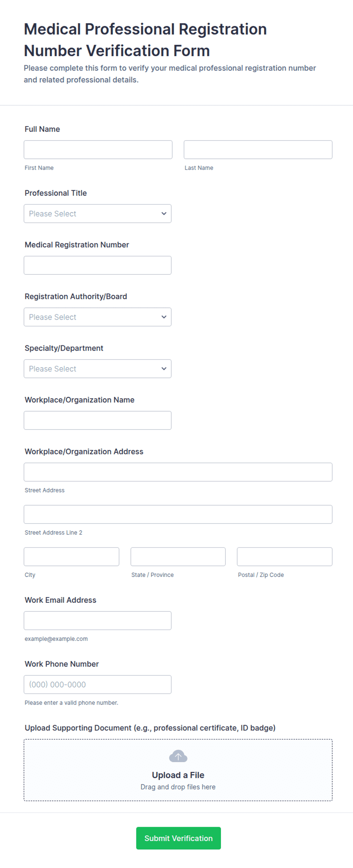Select the Postal / Zip Code input
Image resolution: width=353 pixels, height=868 pixels.
(x=284, y=556)
